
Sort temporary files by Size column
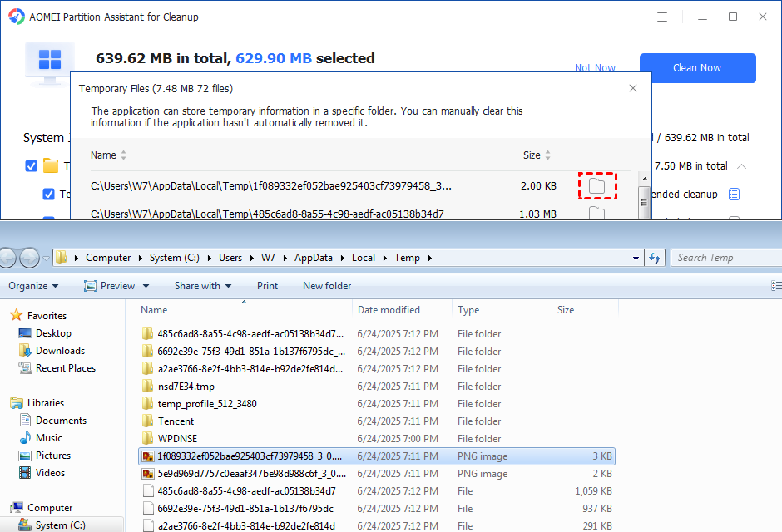[x=537, y=155]
